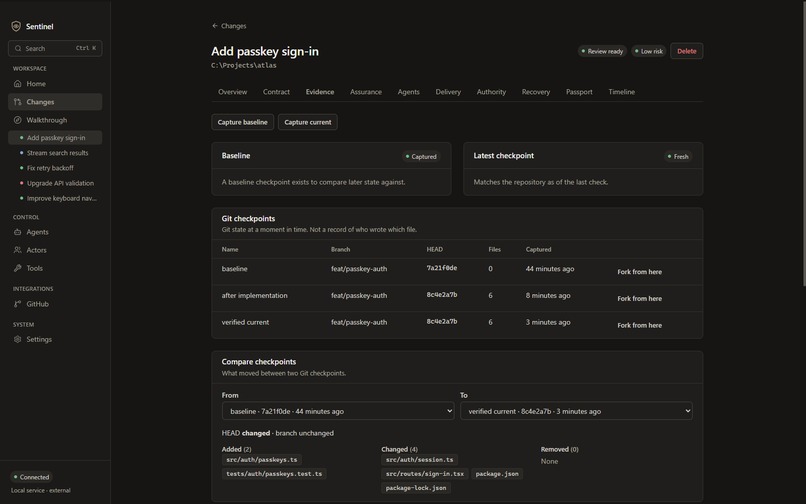This screenshot has height=504, width=806.
Task: Click the Actors people icon
Action: point(17,250)
